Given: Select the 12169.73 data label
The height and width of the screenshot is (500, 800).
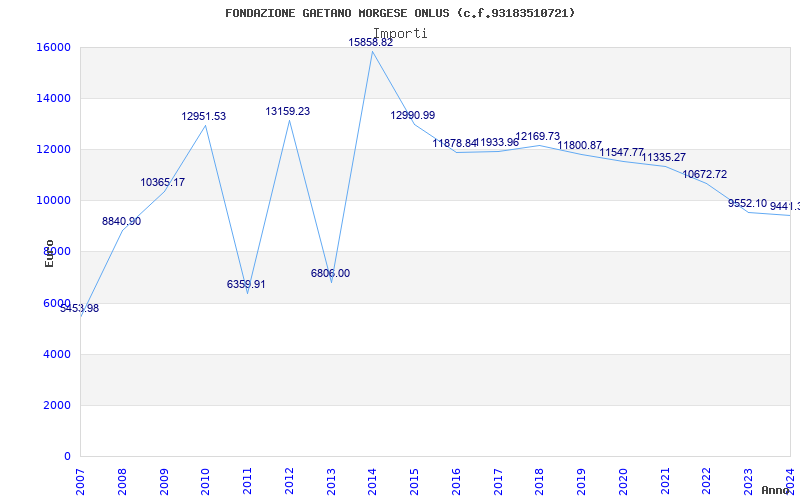Looking at the screenshot, I should [538, 136].
